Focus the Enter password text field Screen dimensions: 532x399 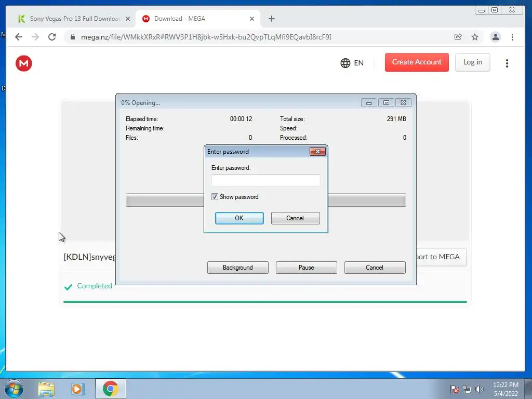click(x=265, y=180)
